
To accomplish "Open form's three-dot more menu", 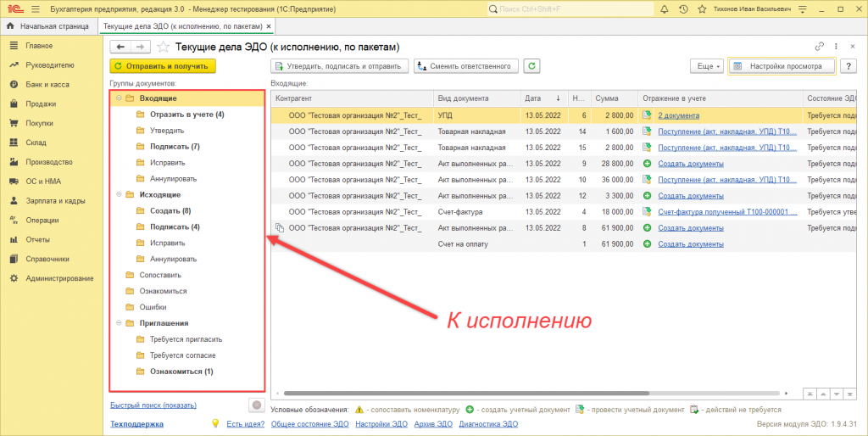I will 836,48.
